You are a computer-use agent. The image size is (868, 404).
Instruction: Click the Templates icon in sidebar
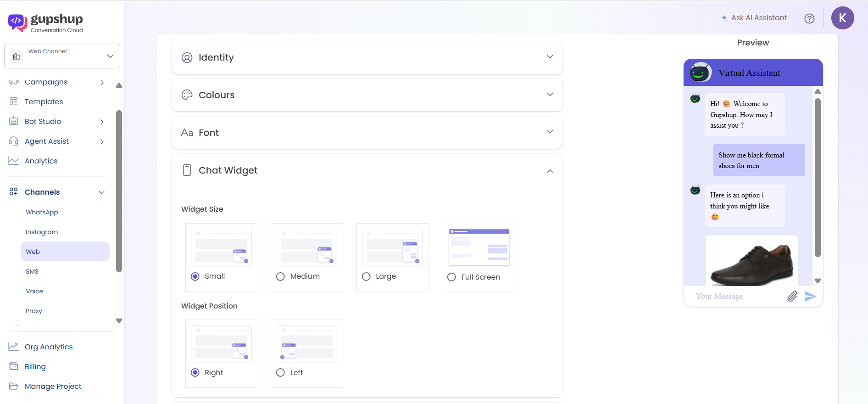[14, 101]
